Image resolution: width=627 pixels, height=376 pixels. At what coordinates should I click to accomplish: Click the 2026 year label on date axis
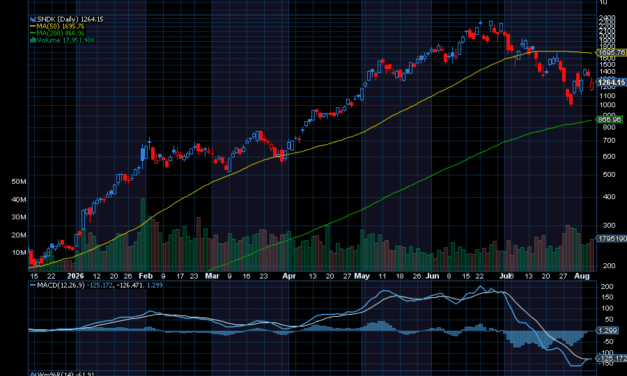(x=76, y=276)
